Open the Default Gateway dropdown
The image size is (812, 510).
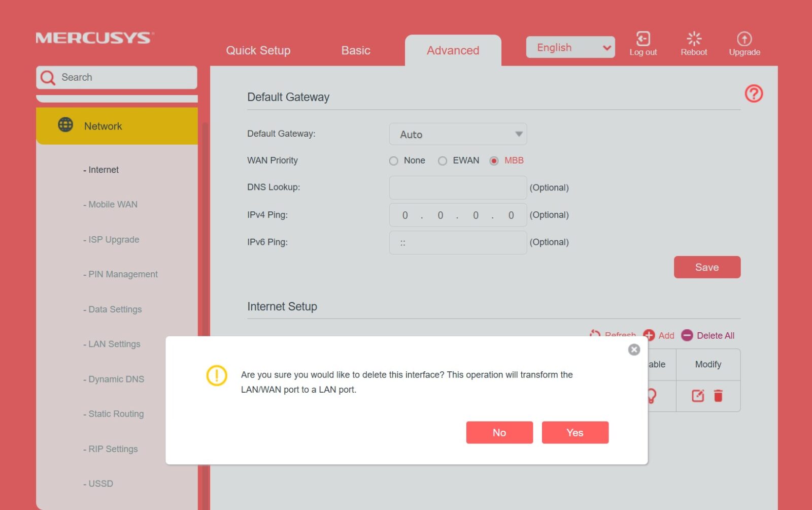click(457, 135)
